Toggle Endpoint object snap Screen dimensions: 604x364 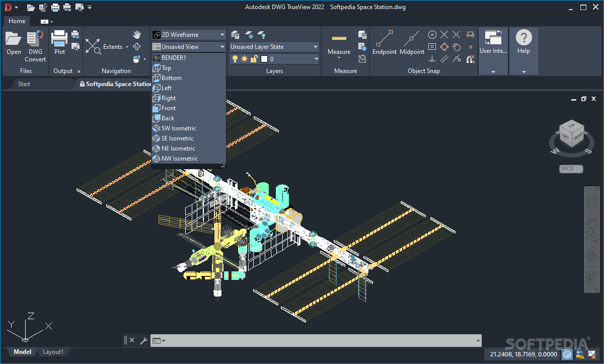point(385,42)
